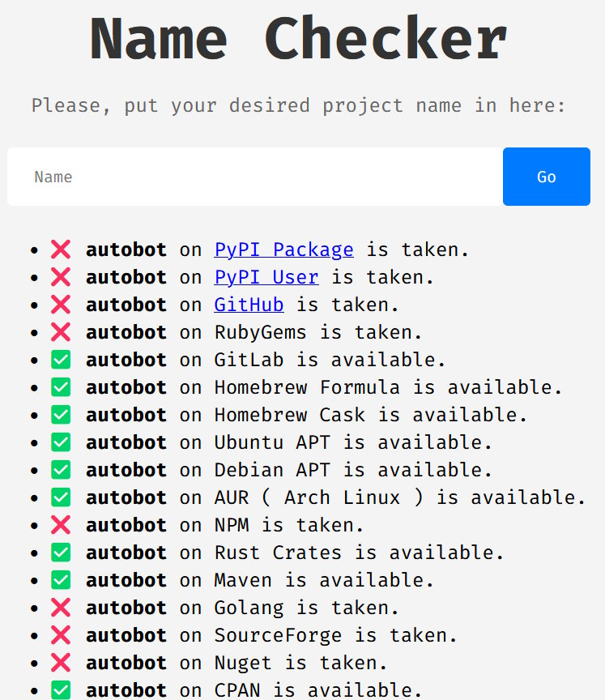Follow the PyPI User link
This screenshot has height=700, width=605.
[266, 277]
